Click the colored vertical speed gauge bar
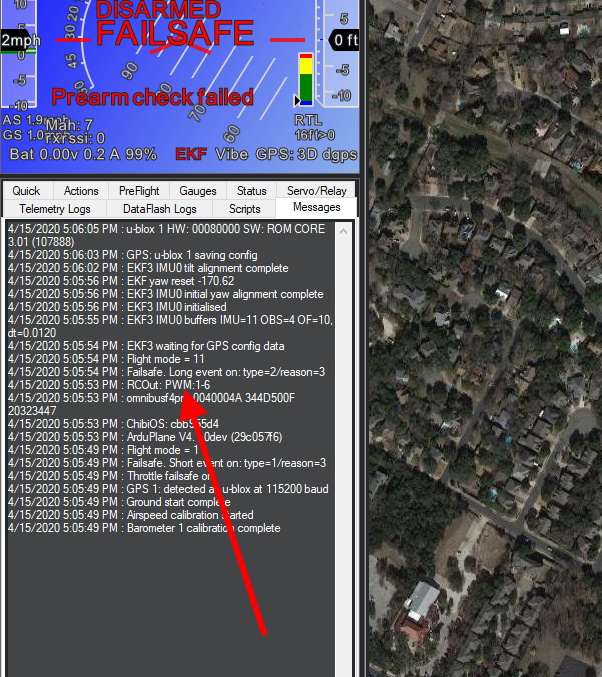This screenshot has width=602, height=677. point(305,80)
